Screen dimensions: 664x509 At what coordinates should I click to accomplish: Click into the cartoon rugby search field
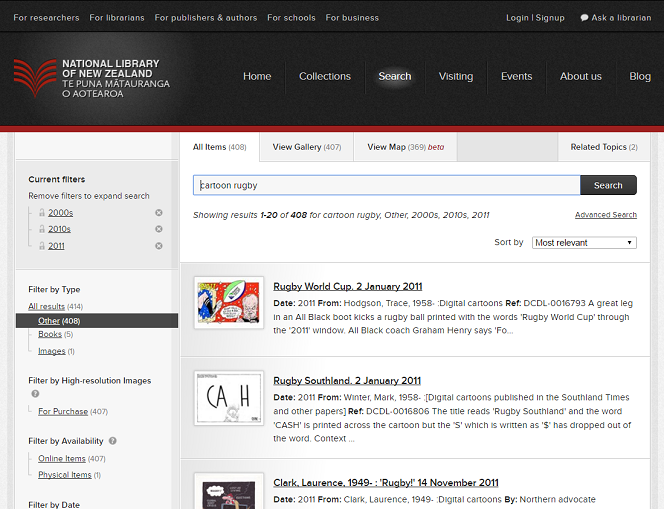click(x=387, y=185)
